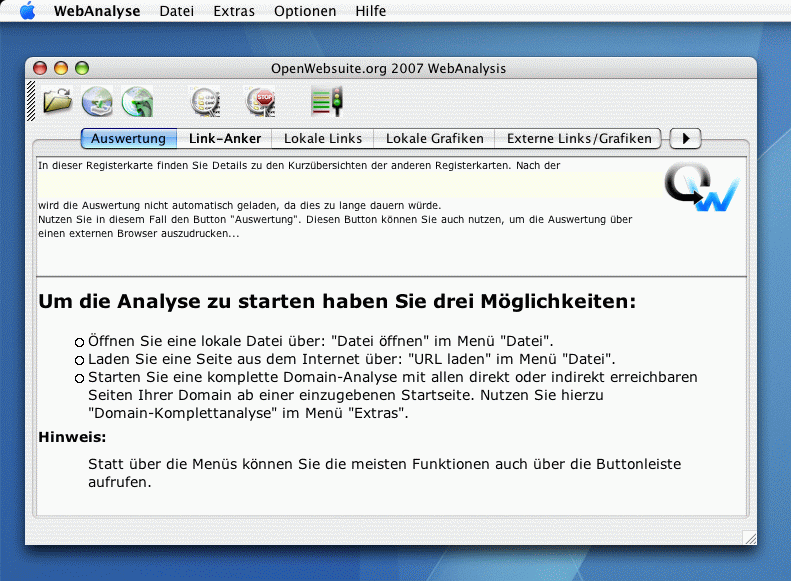
Task: Stop the analysis with the stop sign icon
Action: coord(260,101)
